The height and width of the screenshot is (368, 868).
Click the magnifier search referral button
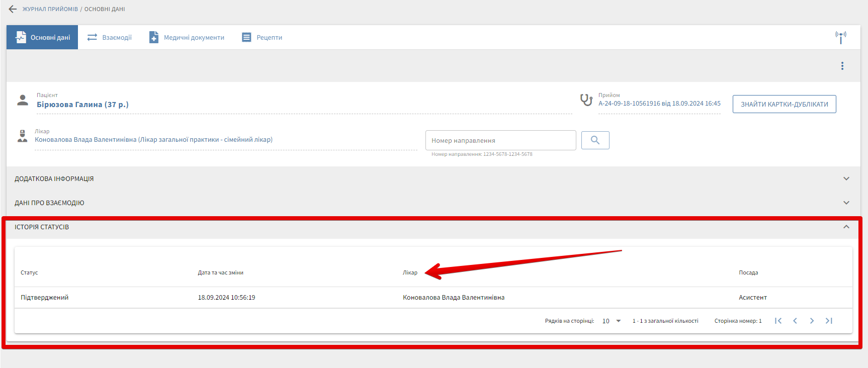[x=595, y=140]
